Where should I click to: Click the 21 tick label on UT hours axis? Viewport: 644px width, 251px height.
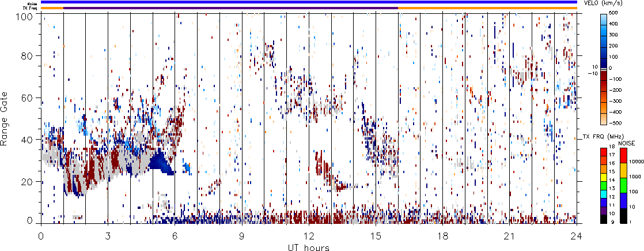coord(510,236)
